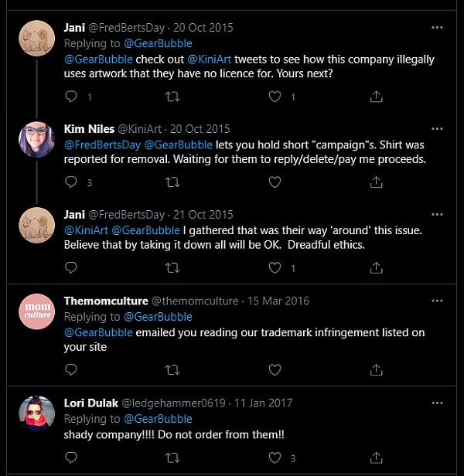This screenshot has width=464, height=476.
Task: Retweet Kim Niles's campaign tweet
Action: (173, 182)
